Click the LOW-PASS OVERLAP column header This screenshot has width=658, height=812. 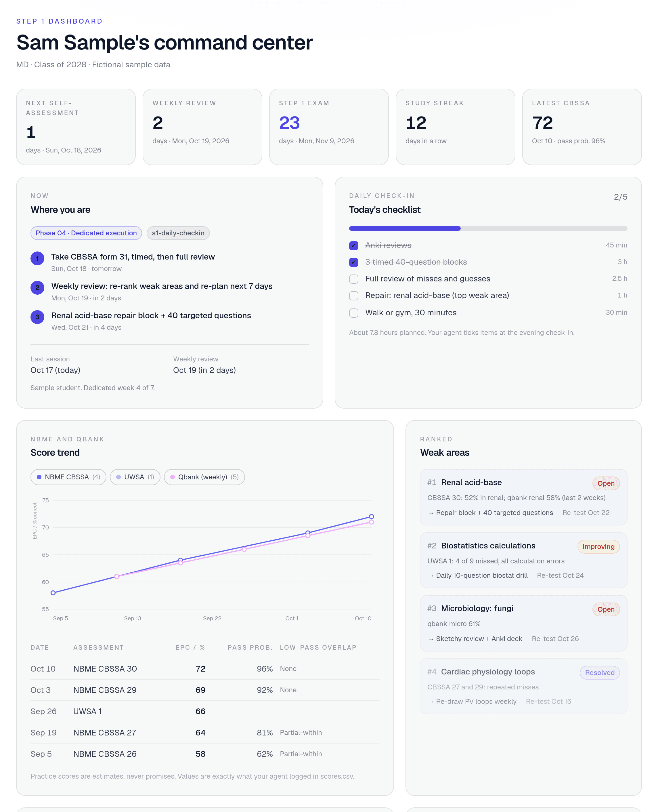click(x=318, y=647)
